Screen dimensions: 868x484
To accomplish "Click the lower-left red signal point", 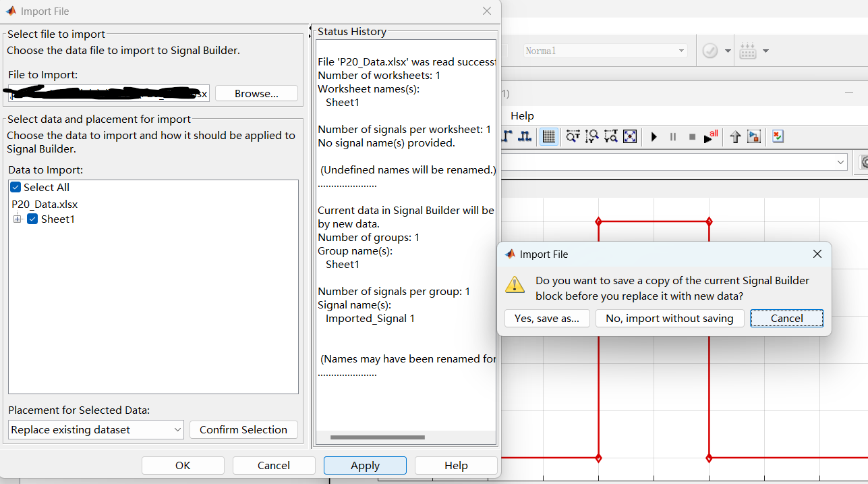I will (598, 458).
